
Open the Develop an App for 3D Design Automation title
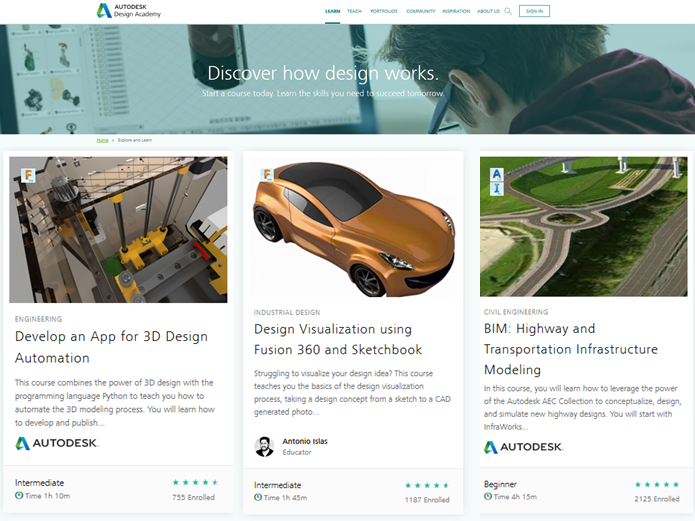(x=111, y=347)
